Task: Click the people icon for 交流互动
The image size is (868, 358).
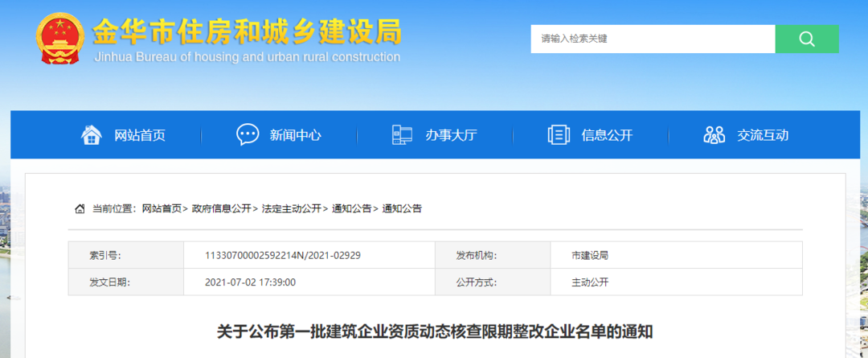Action: pyautogui.click(x=714, y=135)
